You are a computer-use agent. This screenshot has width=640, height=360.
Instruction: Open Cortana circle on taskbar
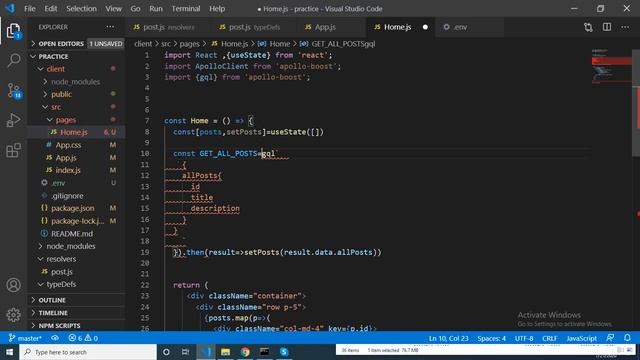pyautogui.click(x=166, y=352)
